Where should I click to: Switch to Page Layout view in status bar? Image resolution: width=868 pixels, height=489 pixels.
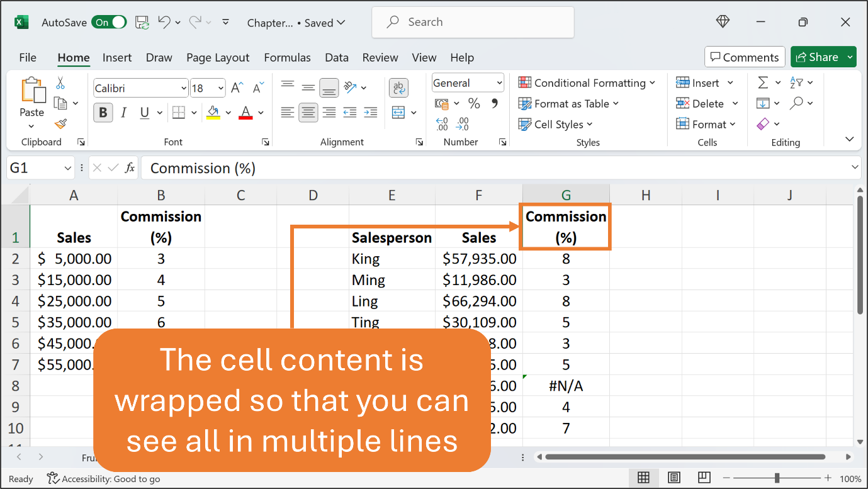(674, 478)
